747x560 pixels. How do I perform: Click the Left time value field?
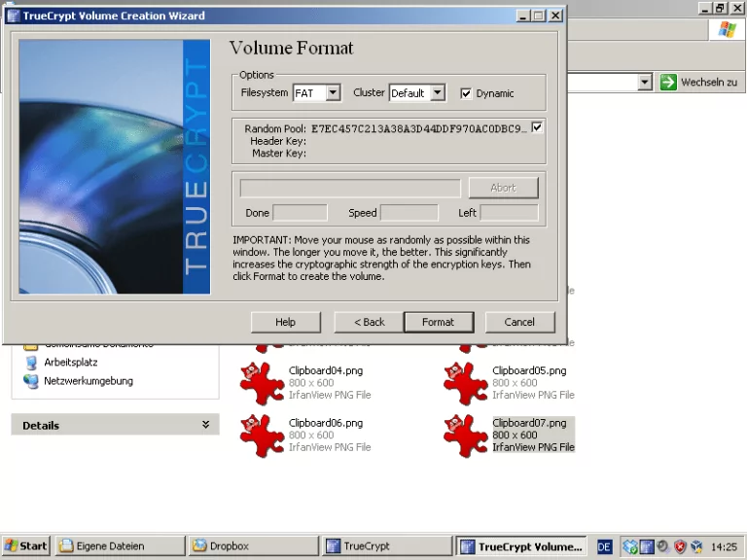pyautogui.click(x=510, y=213)
